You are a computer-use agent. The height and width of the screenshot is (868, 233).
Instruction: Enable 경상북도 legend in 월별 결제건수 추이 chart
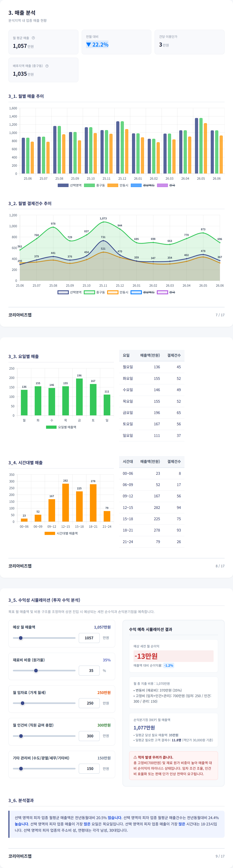(x=143, y=292)
